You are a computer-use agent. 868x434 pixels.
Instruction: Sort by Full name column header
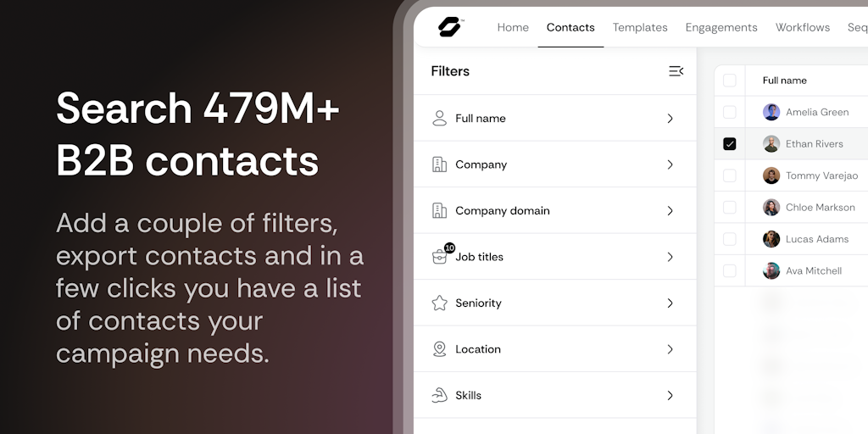point(785,81)
